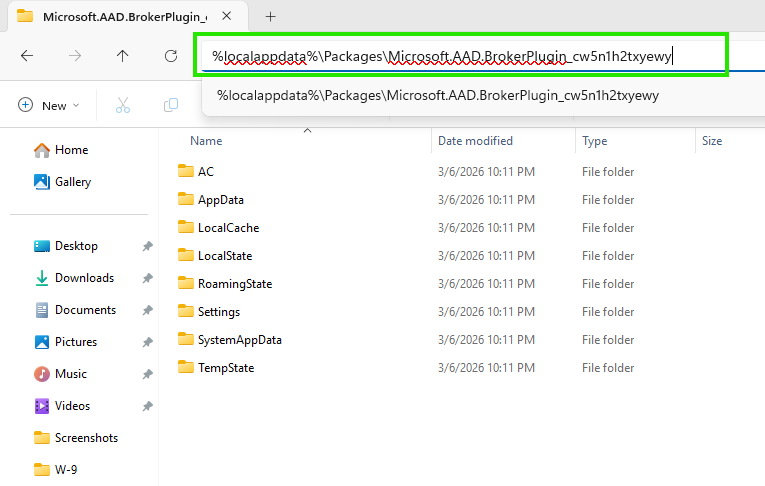The image size is (765, 486).
Task: Click the Cut scissors icon
Action: [122, 105]
